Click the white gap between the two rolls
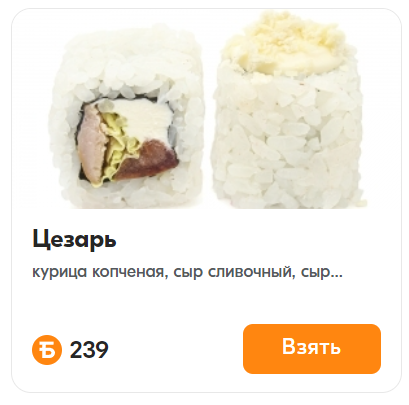409x405 pixels. (x=209, y=117)
